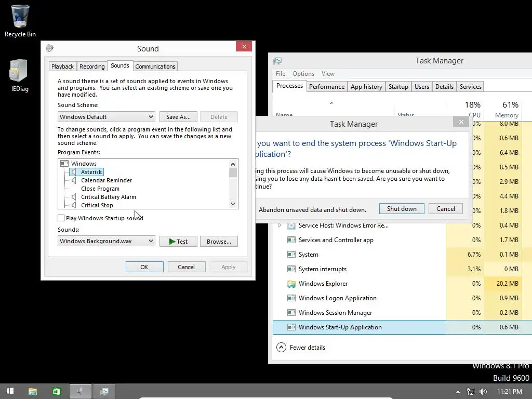Click the Windows Start-Up Application icon
The image size is (532, 399).
point(291,327)
